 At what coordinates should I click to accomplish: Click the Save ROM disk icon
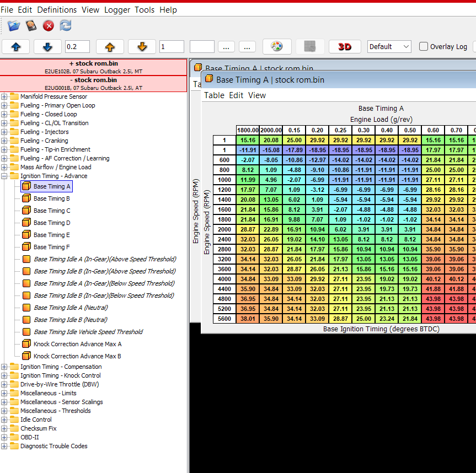[31, 25]
